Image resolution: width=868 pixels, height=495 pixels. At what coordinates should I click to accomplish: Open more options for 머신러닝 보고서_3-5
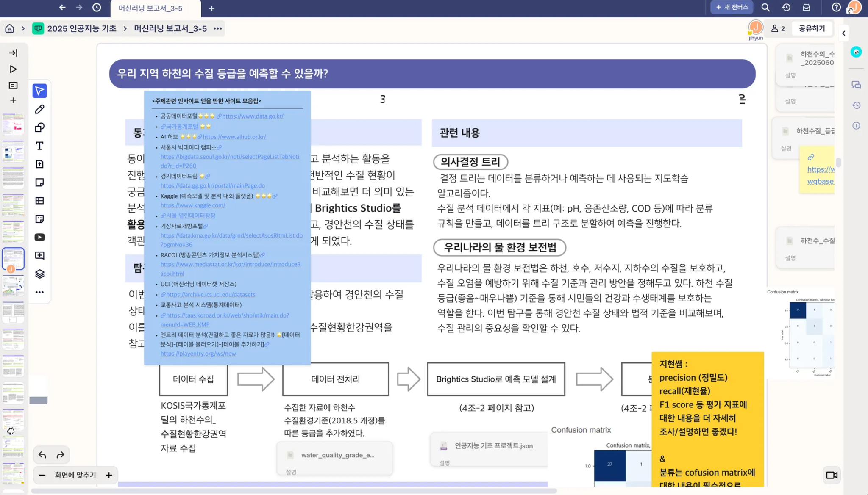pyautogui.click(x=218, y=28)
